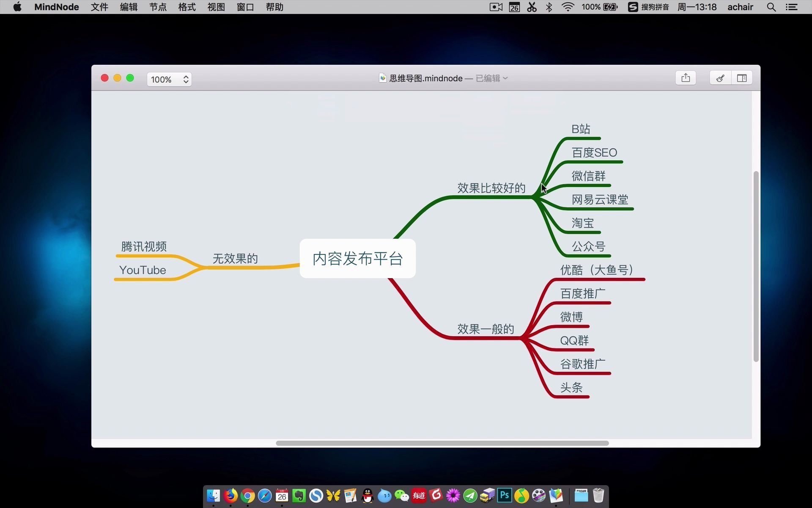
Task: Select the 头条 node
Action: 571,387
